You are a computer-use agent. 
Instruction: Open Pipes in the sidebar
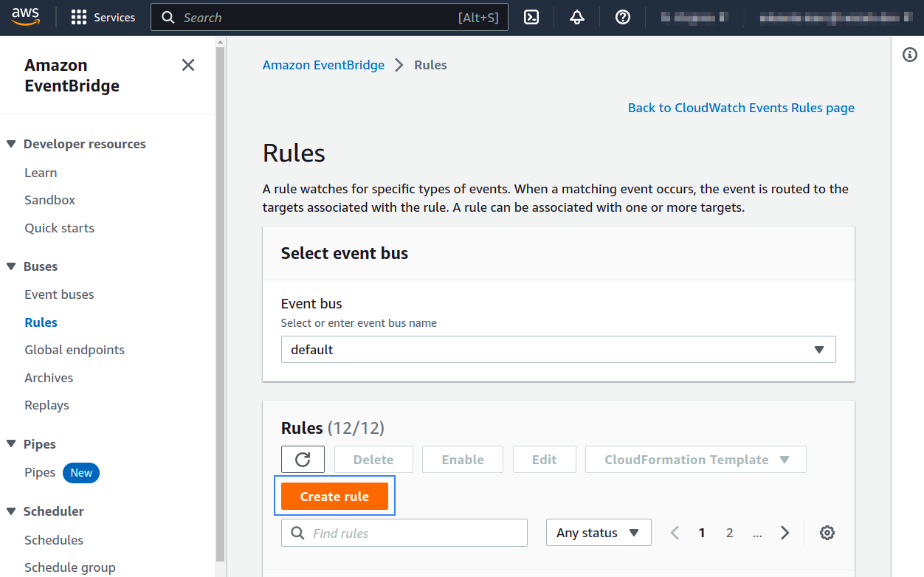40,472
